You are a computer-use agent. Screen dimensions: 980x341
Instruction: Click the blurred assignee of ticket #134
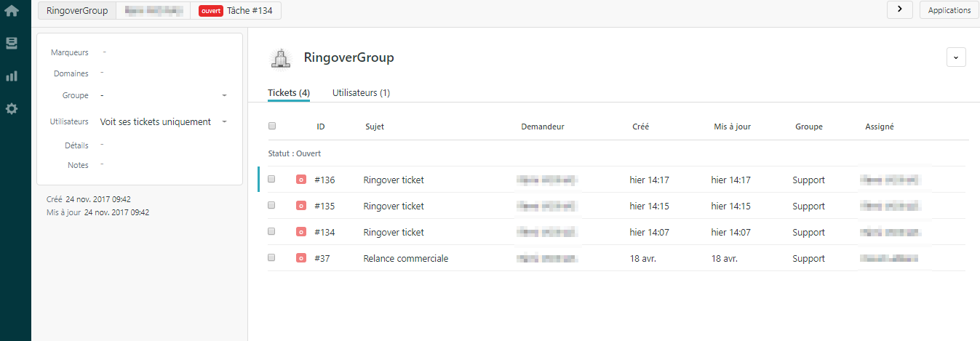pyautogui.click(x=891, y=232)
